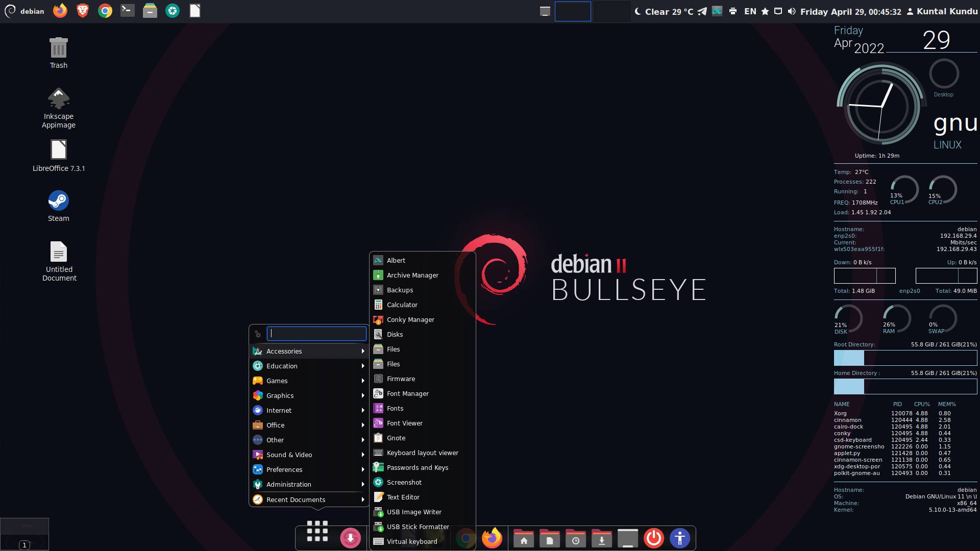The height and width of the screenshot is (551, 980).
Task: Open USB Image Writer from the submenu
Action: (x=423, y=512)
